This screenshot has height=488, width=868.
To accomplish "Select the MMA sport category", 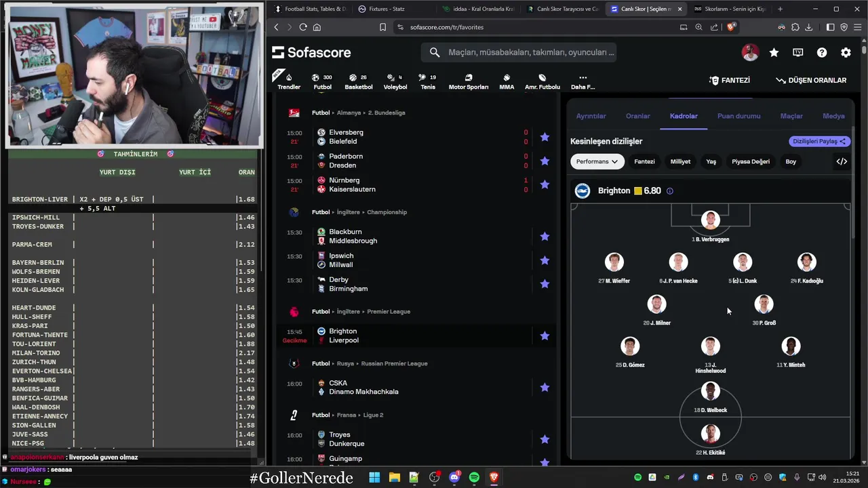I will [507, 81].
